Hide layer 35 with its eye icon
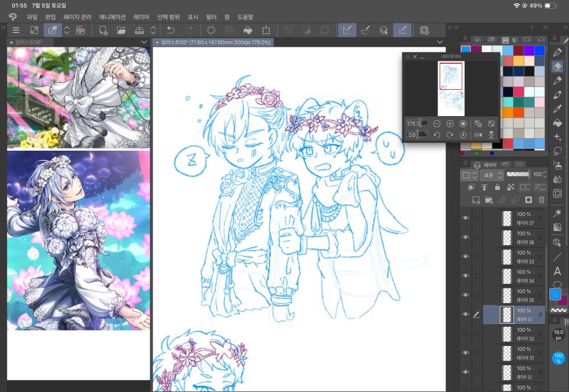Image resolution: width=569 pixels, height=392 pixels. [x=465, y=295]
